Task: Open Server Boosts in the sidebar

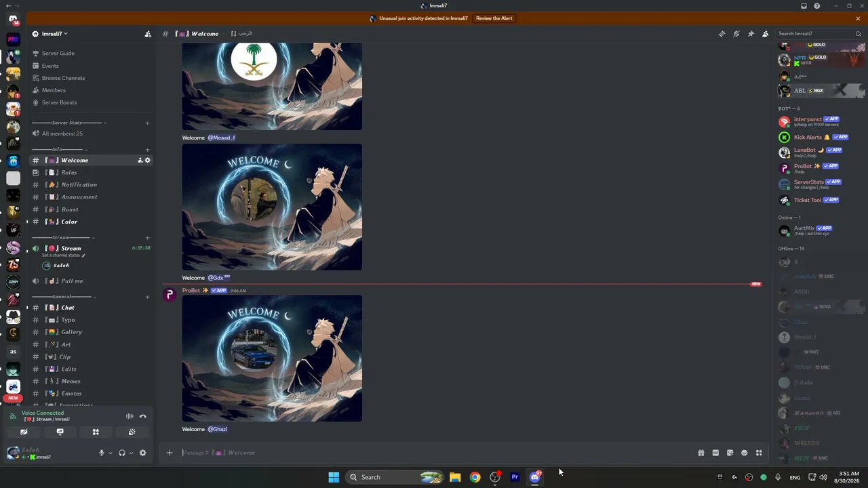Action: coord(59,102)
